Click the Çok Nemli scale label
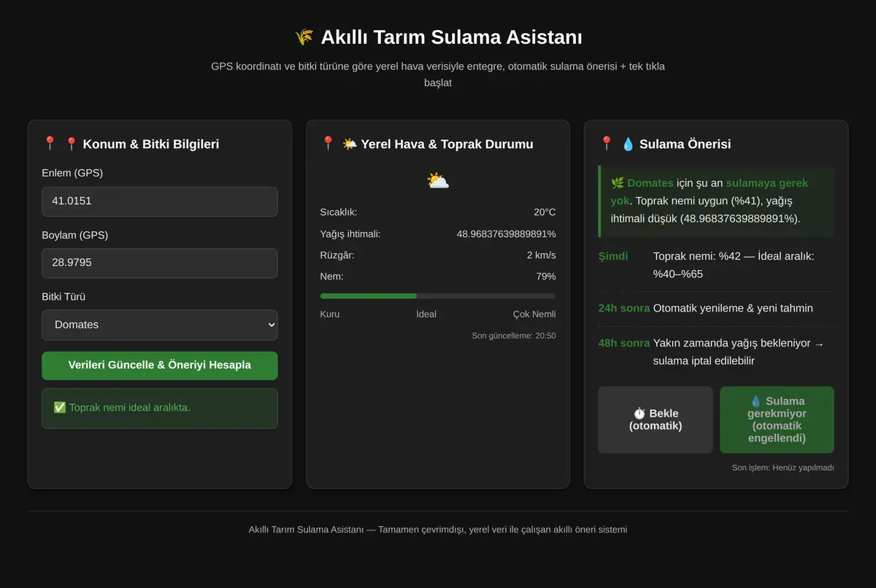This screenshot has width=876, height=588. pos(534,314)
